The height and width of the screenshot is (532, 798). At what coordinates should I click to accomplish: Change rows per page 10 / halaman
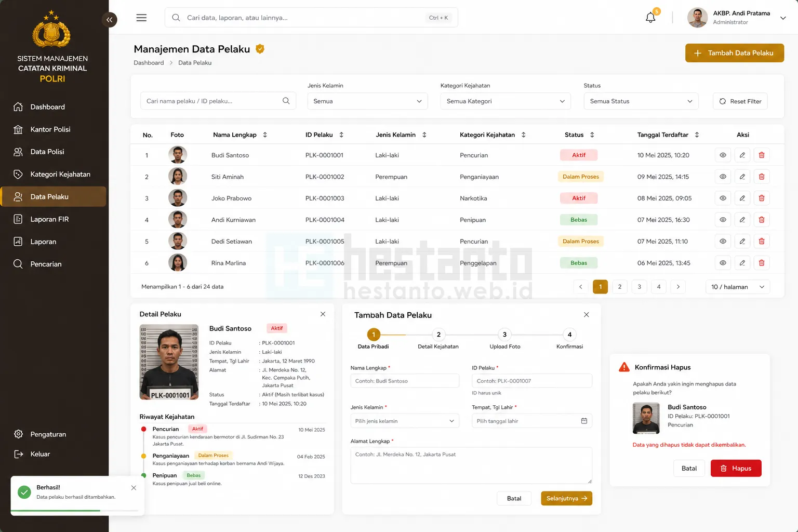(738, 287)
